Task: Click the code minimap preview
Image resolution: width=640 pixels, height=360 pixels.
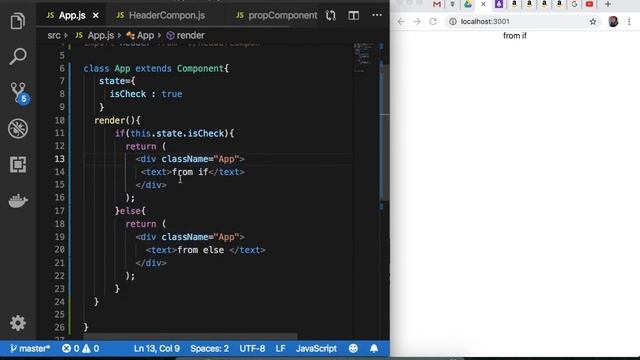Action: (x=363, y=57)
